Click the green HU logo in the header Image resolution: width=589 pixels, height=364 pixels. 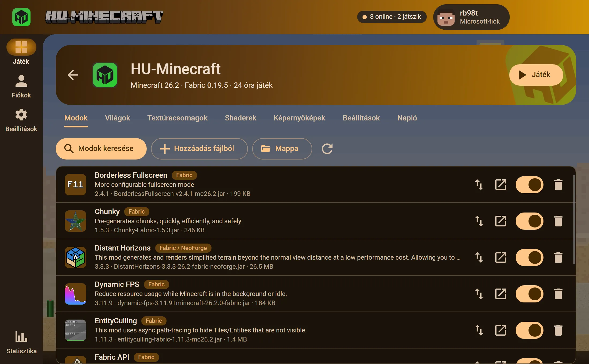pos(21,17)
